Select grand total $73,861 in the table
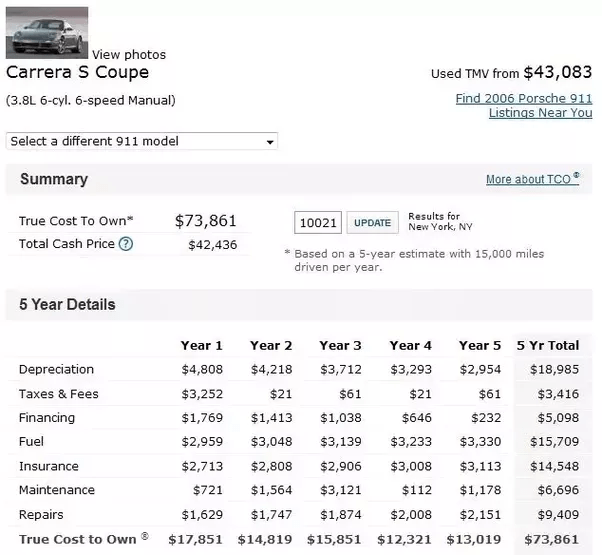This screenshot has height=555, width=602. (x=552, y=539)
